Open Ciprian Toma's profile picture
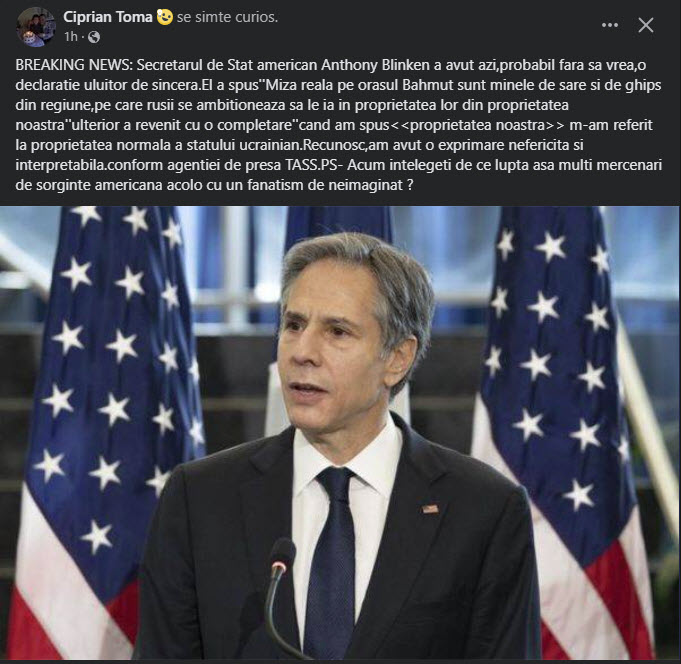This screenshot has width=681, height=664. pyautogui.click(x=36, y=26)
